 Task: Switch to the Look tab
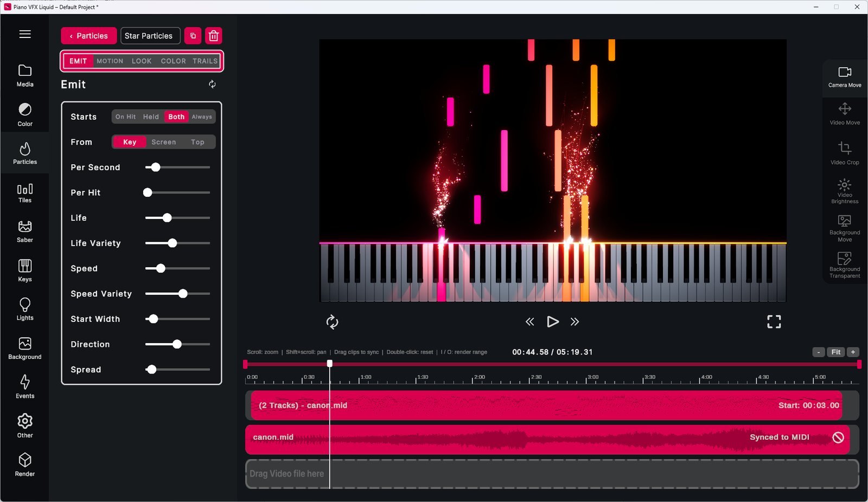(142, 61)
